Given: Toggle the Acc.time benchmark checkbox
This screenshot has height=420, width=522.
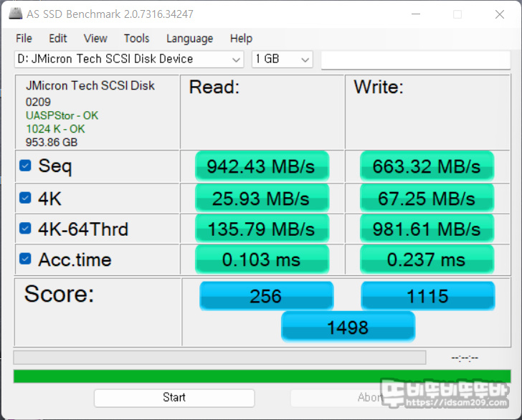Looking at the screenshot, I should 25,259.
